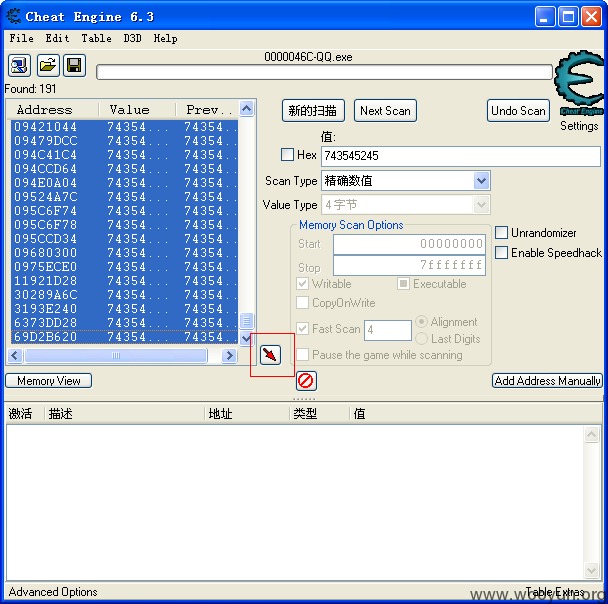Select result row 09479DCC

coord(124,141)
